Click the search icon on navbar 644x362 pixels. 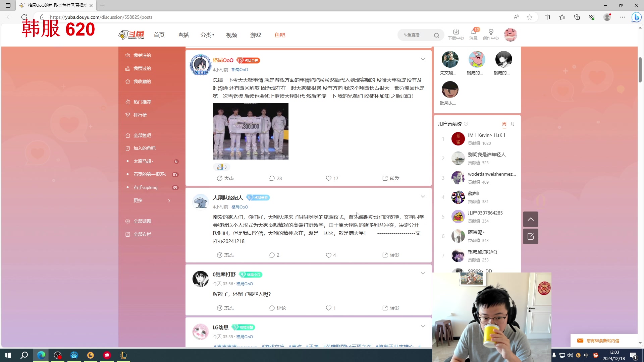click(437, 35)
